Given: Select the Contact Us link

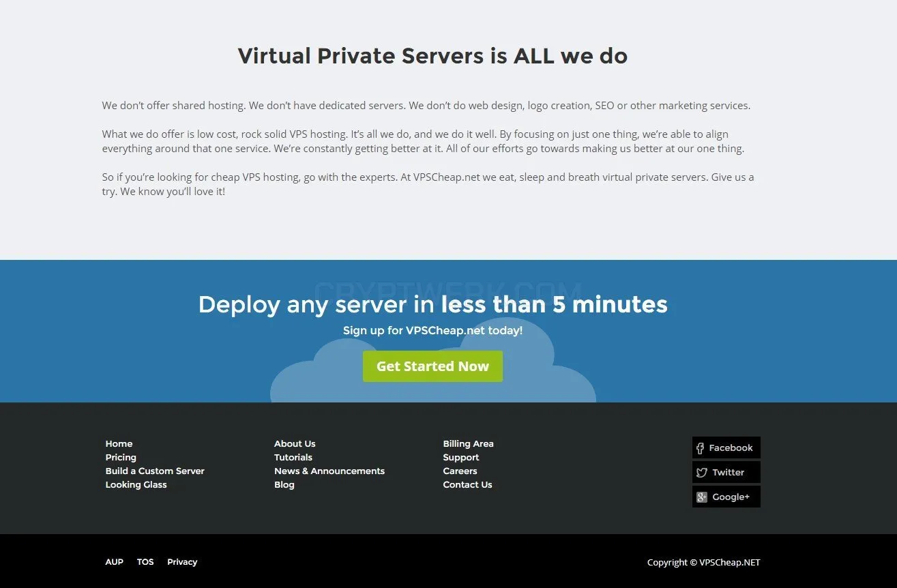Looking at the screenshot, I should pyautogui.click(x=467, y=485).
